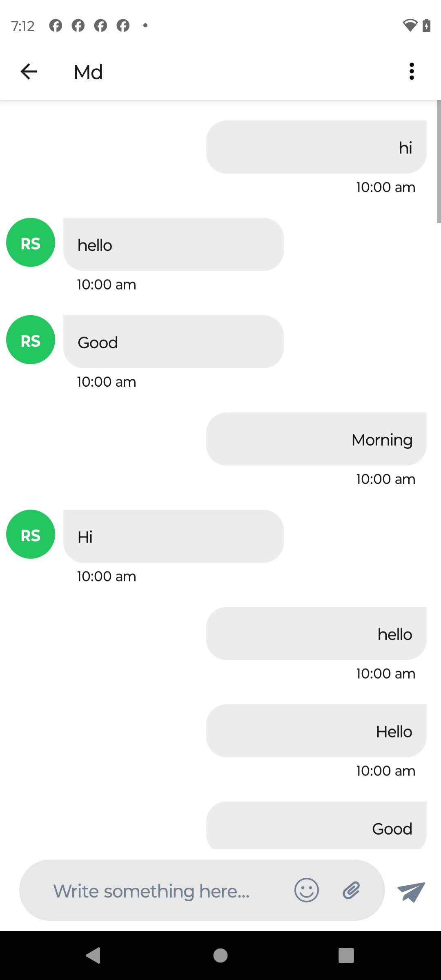Tap the paperclip attachment icon
Viewport: 441px width, 980px height.
click(x=351, y=890)
